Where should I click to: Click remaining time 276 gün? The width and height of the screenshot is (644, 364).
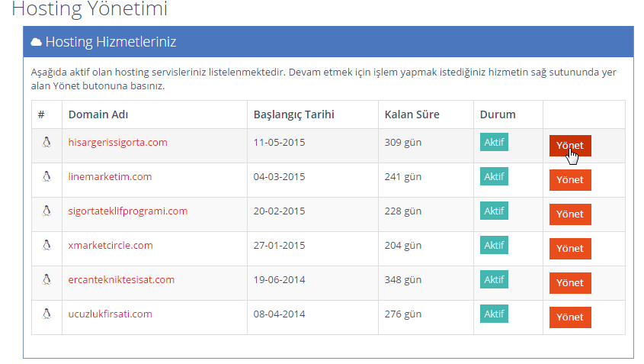403,314
